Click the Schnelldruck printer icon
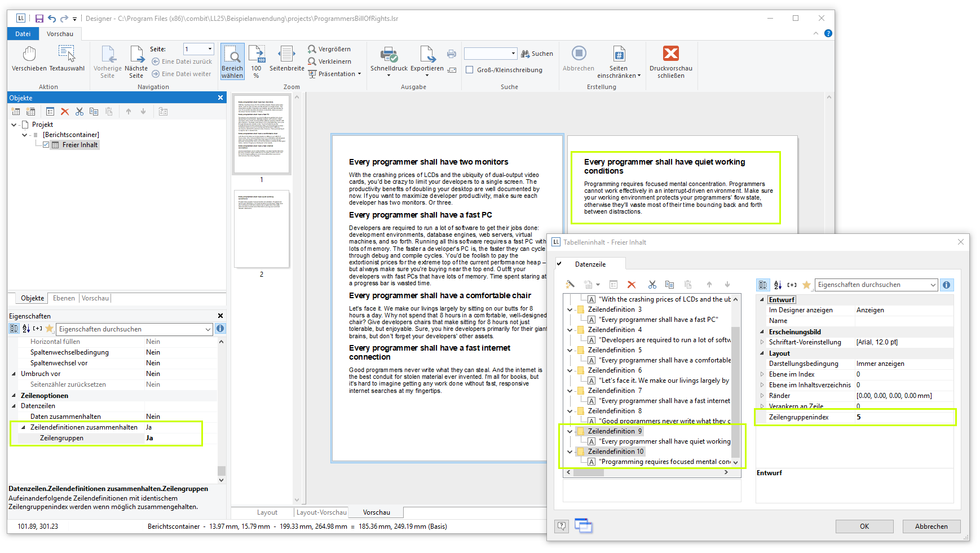 [389, 55]
